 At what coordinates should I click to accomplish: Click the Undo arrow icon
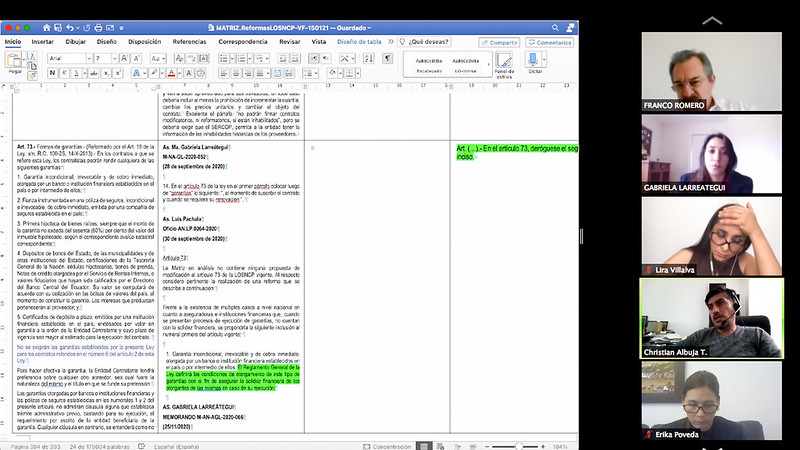pyautogui.click(x=70, y=28)
